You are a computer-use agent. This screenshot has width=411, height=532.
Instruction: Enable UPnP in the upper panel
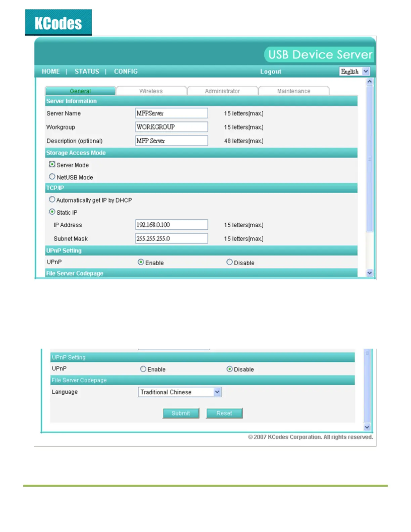(141, 262)
